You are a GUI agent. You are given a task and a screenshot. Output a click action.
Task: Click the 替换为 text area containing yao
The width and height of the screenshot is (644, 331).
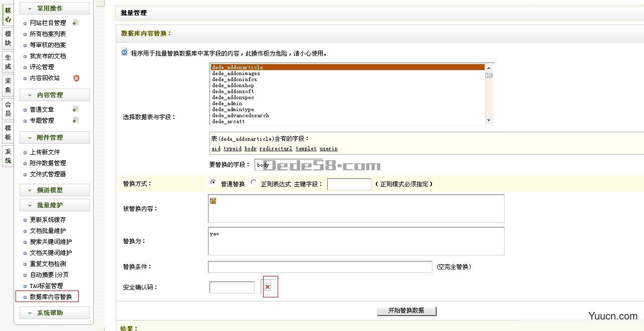click(x=356, y=241)
